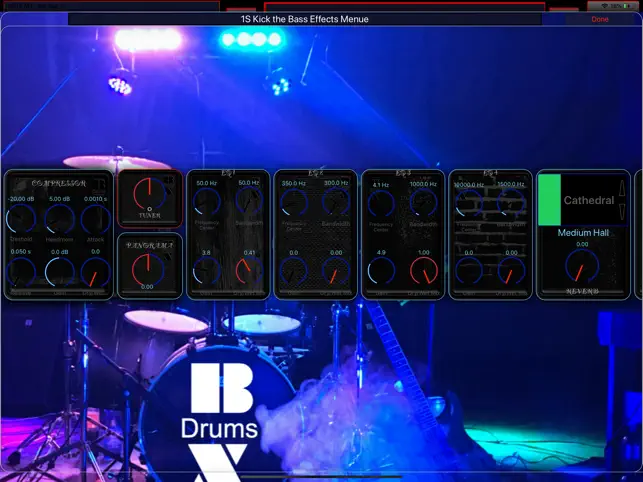
Task: Click the small icon in the Tuner panel corner
Action: tap(169, 180)
